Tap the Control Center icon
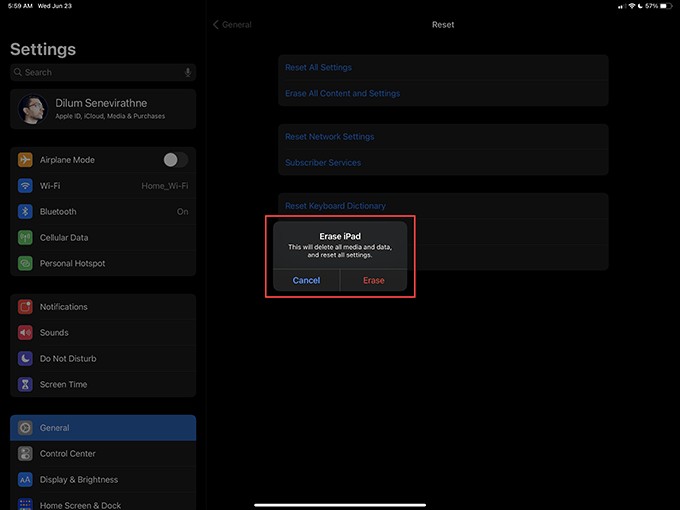Viewport: 680px width, 510px height. (25, 454)
